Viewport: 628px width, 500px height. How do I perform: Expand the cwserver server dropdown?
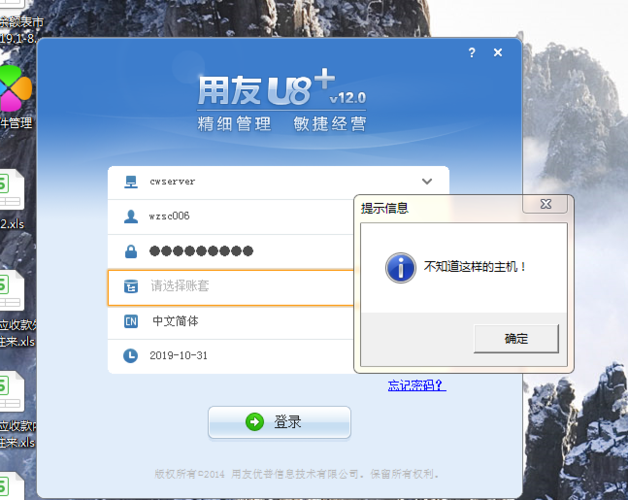pos(427,181)
